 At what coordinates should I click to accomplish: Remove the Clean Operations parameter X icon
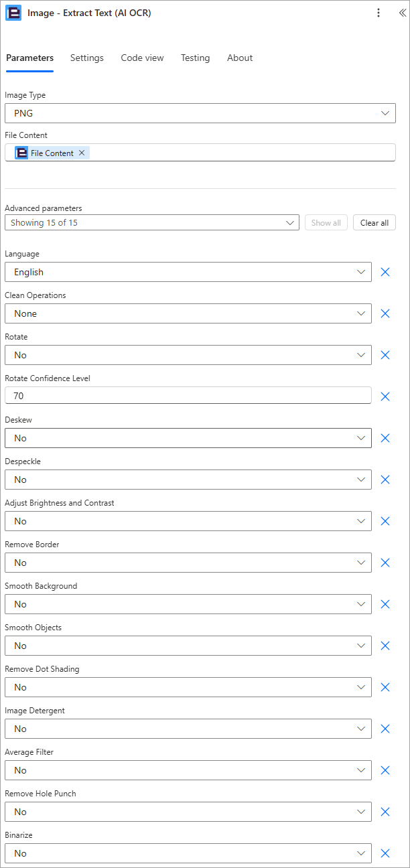pyautogui.click(x=385, y=313)
